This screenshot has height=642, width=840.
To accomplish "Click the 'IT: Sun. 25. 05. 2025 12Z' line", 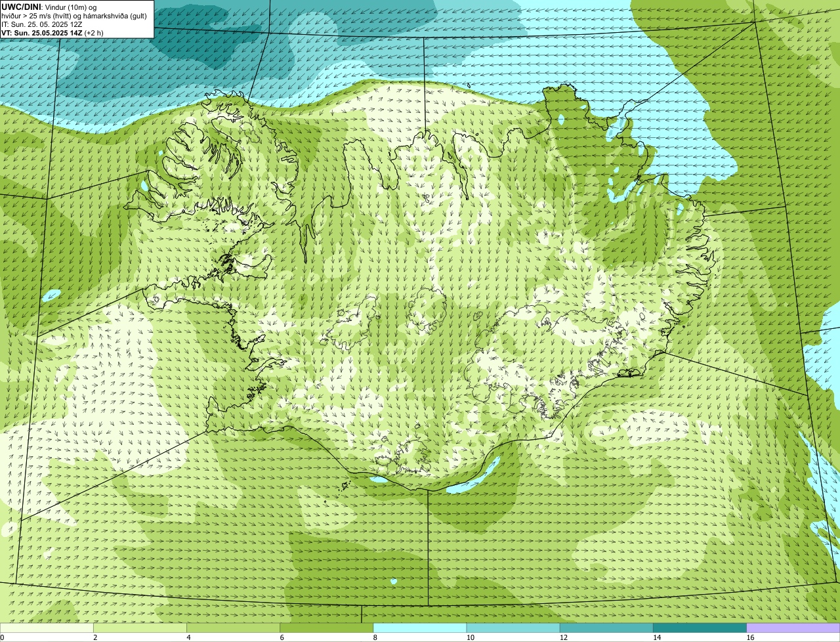I will coord(42,24).
